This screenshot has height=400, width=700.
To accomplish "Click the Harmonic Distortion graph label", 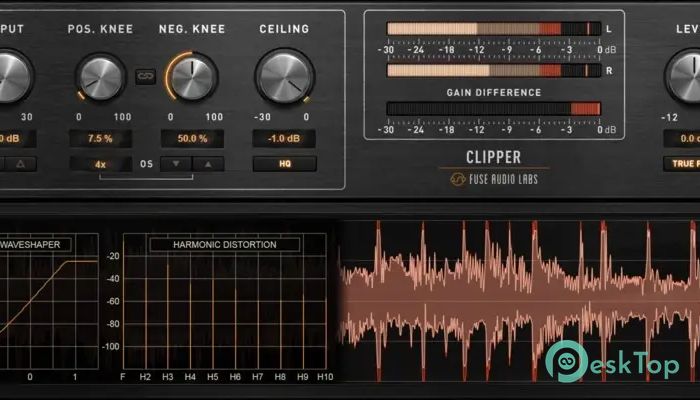I will point(224,244).
